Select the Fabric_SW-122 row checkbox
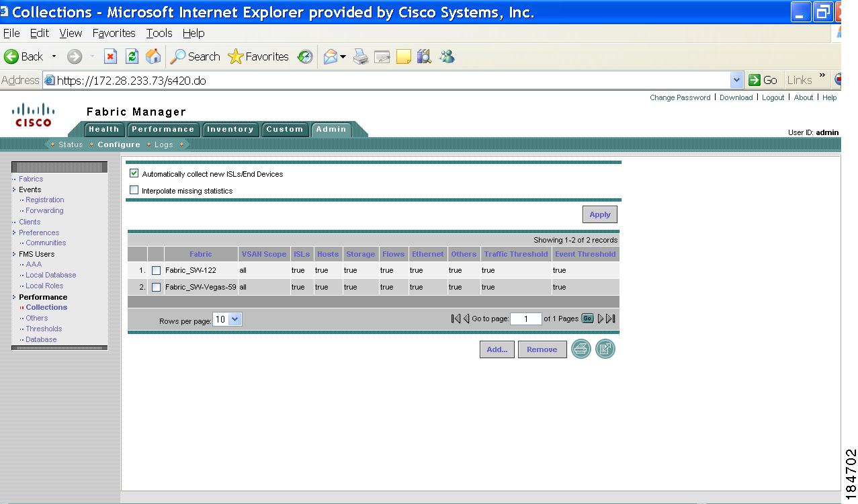This screenshot has height=504, width=858. (156, 270)
